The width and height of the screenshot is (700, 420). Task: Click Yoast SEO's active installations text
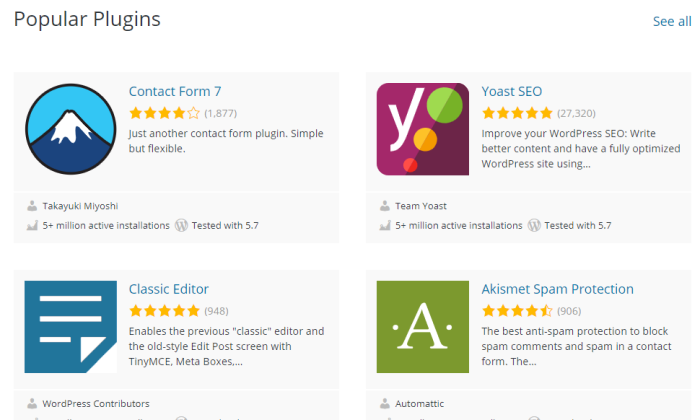(459, 225)
